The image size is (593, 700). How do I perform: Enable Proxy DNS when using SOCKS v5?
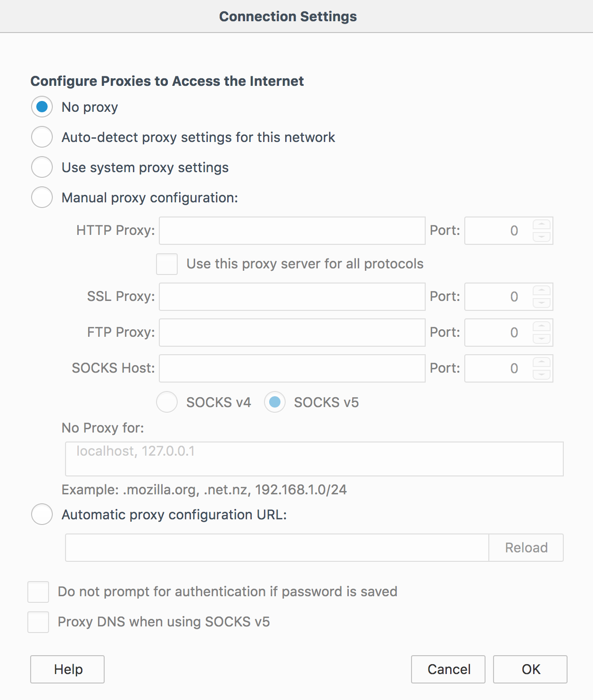(x=38, y=622)
